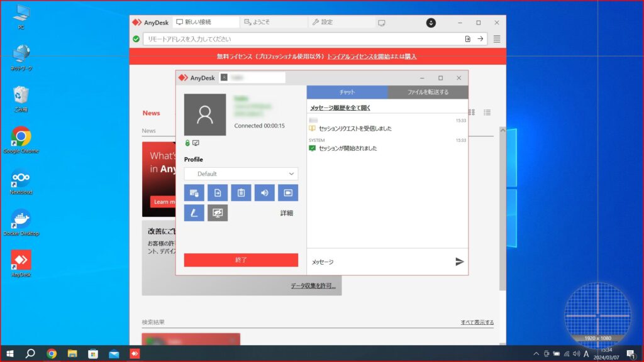Click the black round download arrow icon
This screenshot has height=362, width=644.
coord(431,23)
